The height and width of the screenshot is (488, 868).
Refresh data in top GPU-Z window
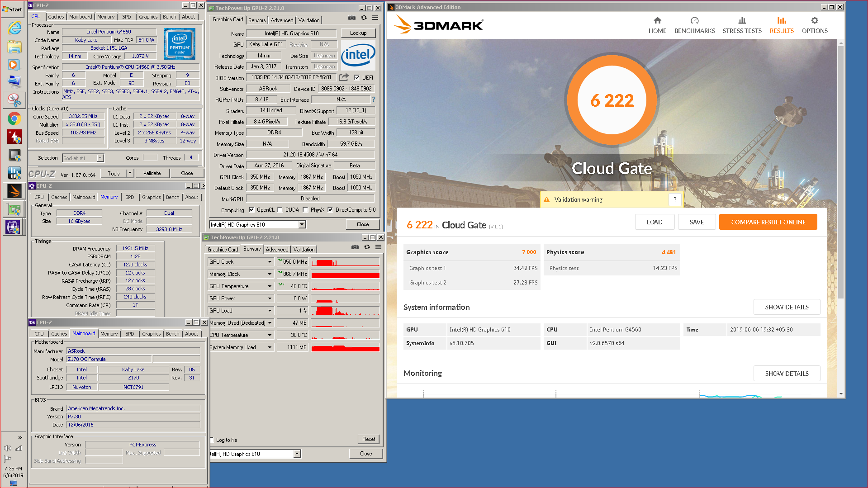[x=364, y=18]
